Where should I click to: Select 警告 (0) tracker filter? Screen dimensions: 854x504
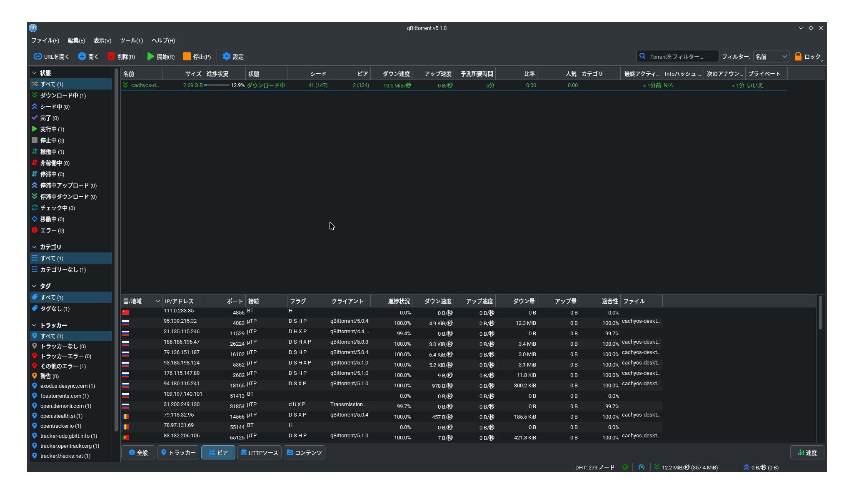pyautogui.click(x=71, y=376)
